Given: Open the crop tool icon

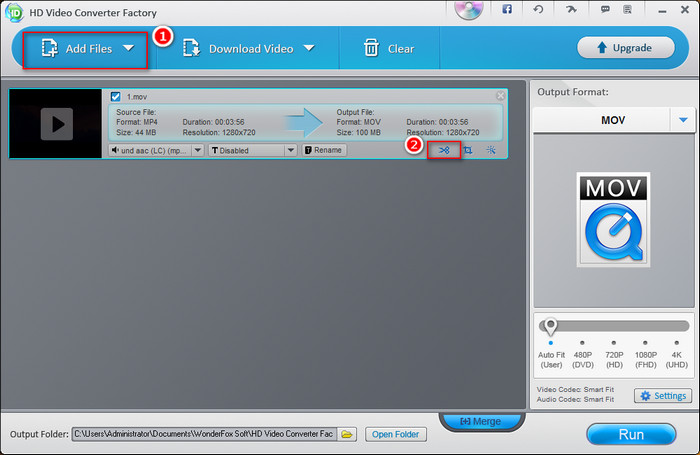Looking at the screenshot, I should click(x=467, y=150).
